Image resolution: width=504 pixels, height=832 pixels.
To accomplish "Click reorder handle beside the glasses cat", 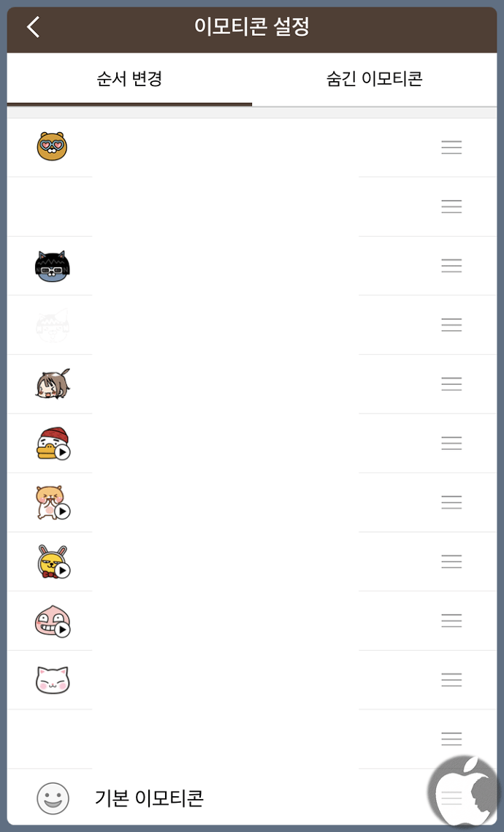I will (451, 265).
